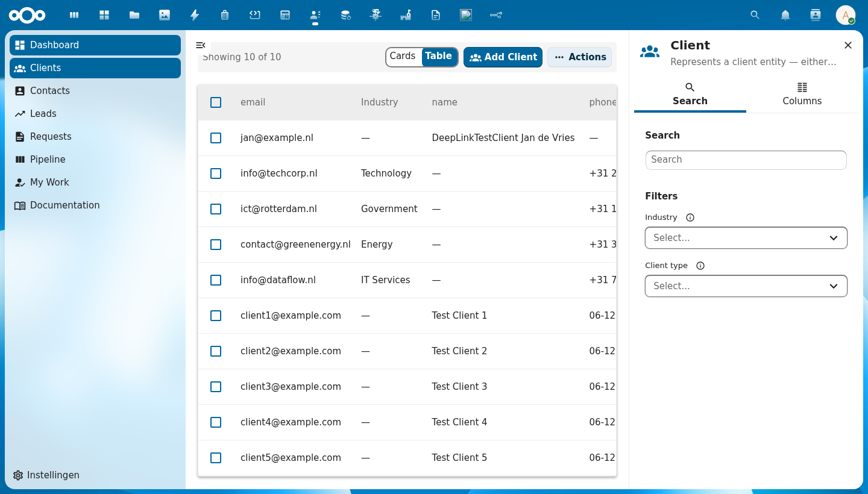Click the Nextcloud logo in top bar
Screen dimensions: 868x494
tap(27, 15)
